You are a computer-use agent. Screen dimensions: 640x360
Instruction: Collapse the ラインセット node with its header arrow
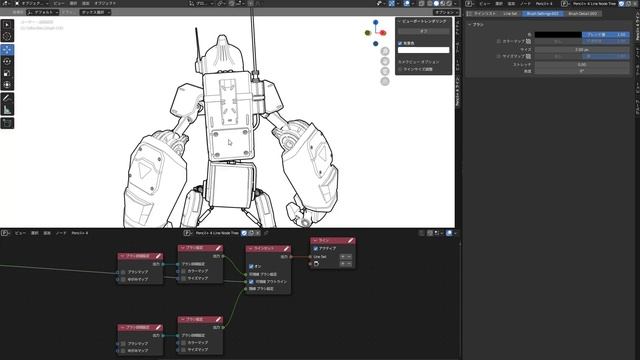[x=251, y=249]
